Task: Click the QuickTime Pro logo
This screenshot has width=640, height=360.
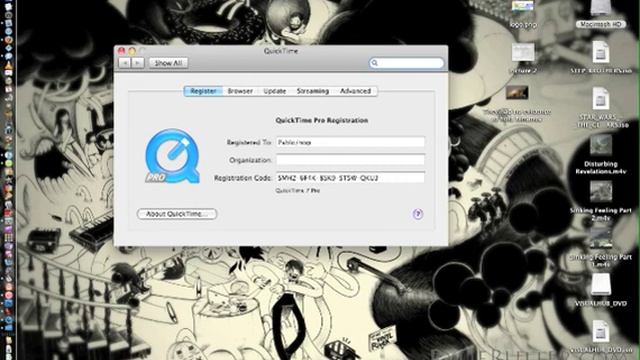Action: coord(172,156)
